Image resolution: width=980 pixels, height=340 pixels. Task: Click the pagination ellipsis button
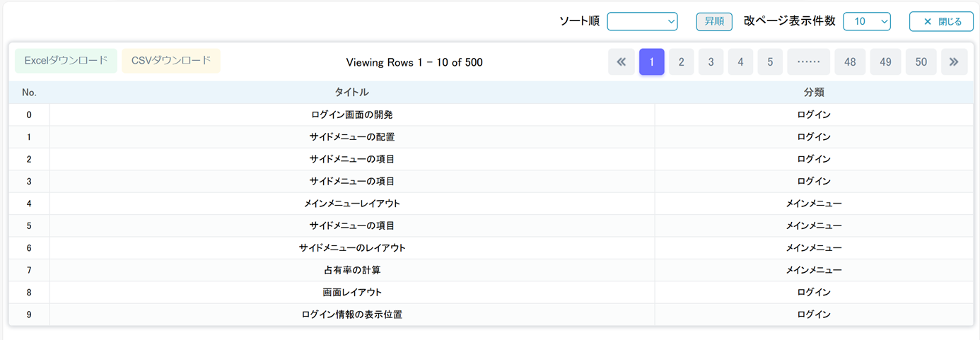(x=808, y=62)
